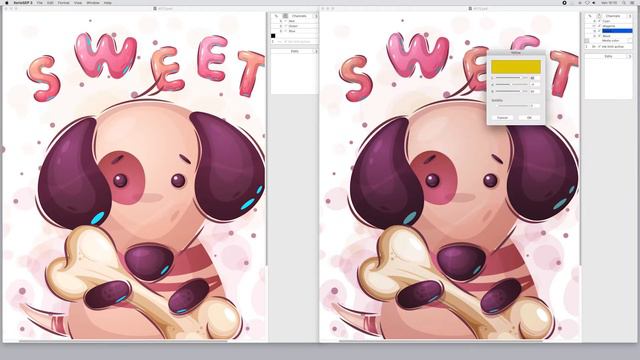Toggle Cyan channel checkbox in right window
This screenshot has width=640, height=360.
(599, 21)
